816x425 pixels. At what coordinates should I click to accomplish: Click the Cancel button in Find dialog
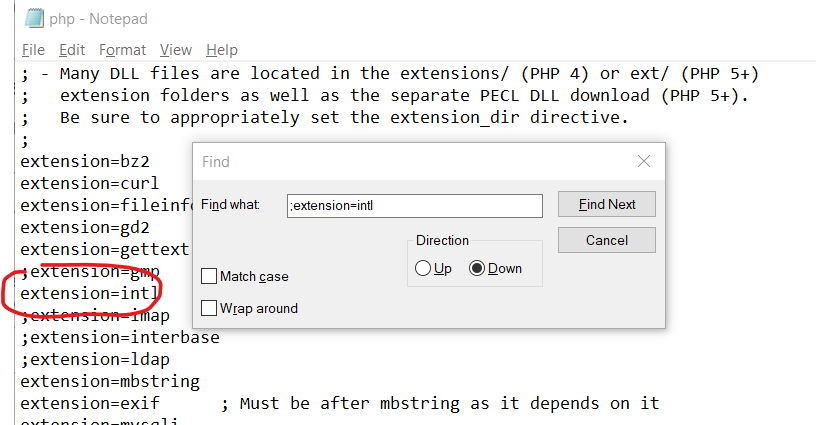click(x=607, y=240)
